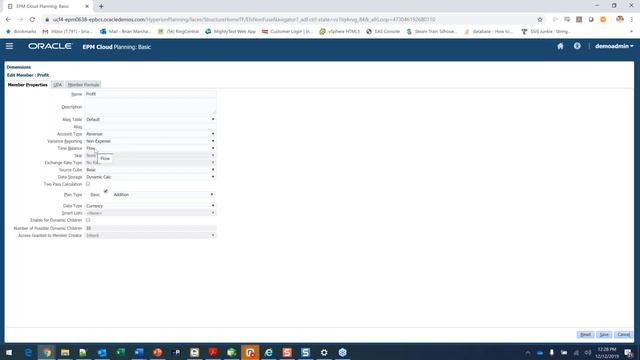Open the Time Balance dropdown

150,148
